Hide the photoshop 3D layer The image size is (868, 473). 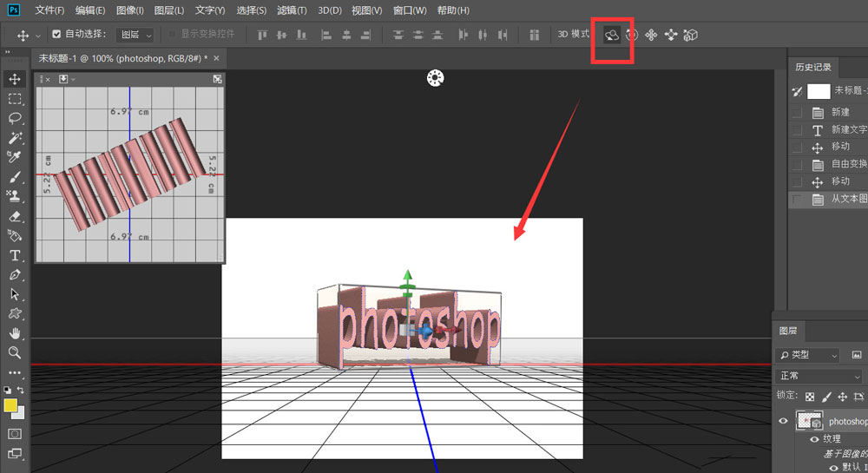(784, 421)
